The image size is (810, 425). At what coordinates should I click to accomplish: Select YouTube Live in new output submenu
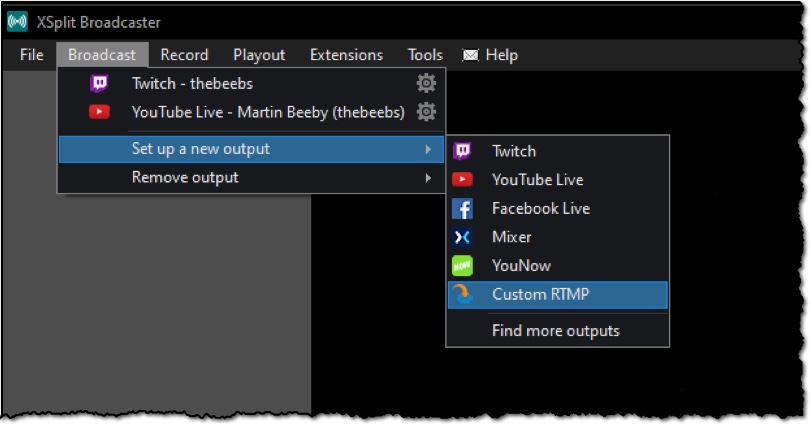click(558, 180)
